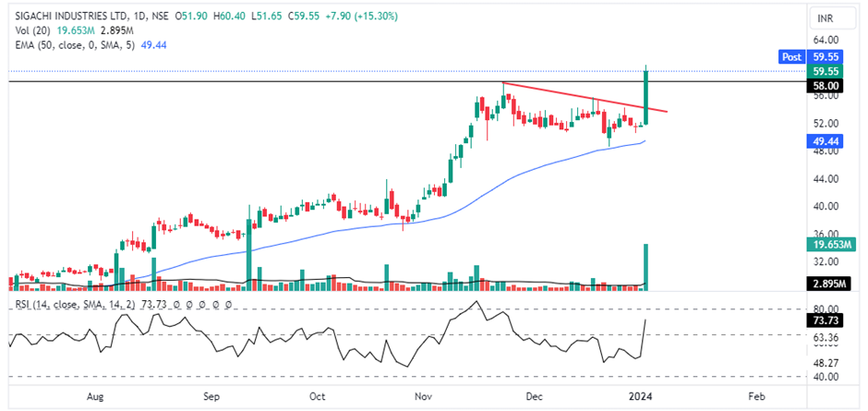Click the black 58.00 horizontal line label
Screen dimensions: 868x411
[825, 84]
